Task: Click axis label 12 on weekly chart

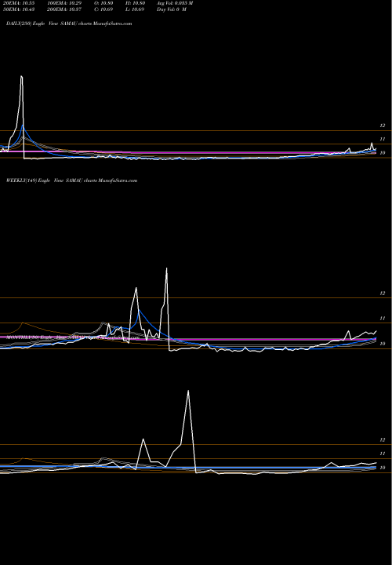Action: (383, 293)
